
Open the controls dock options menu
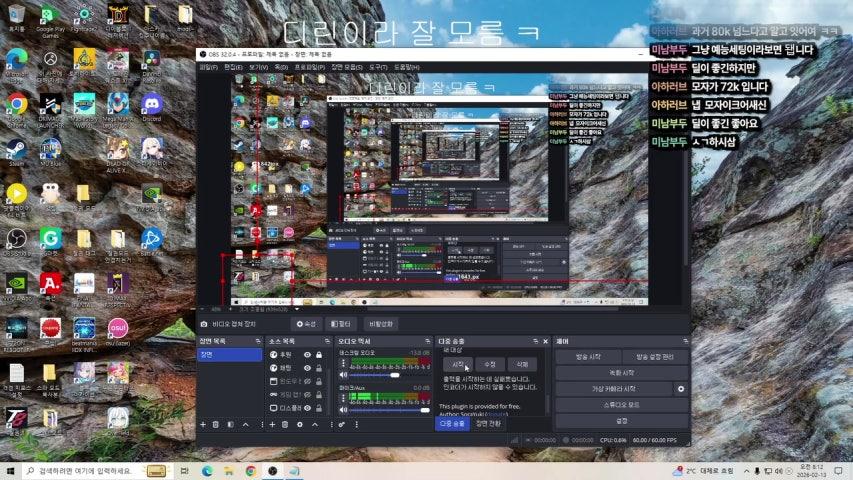(x=685, y=341)
